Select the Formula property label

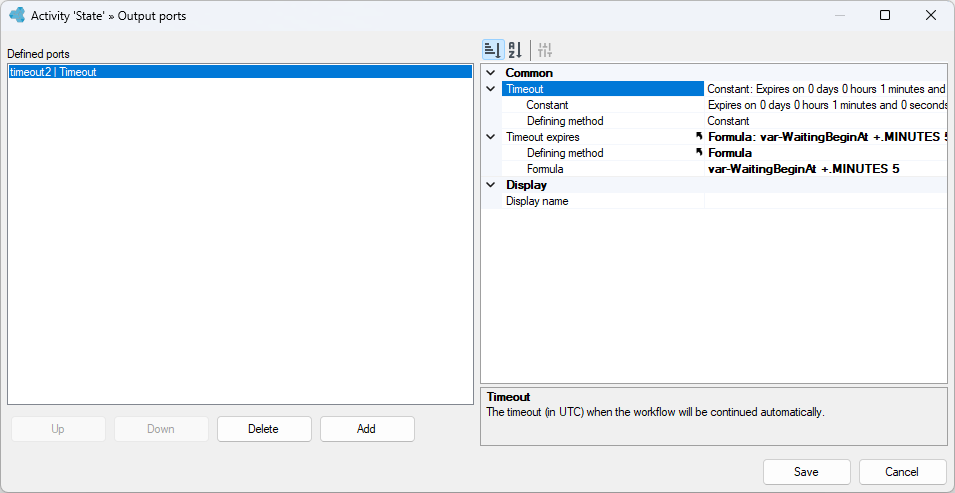point(545,169)
